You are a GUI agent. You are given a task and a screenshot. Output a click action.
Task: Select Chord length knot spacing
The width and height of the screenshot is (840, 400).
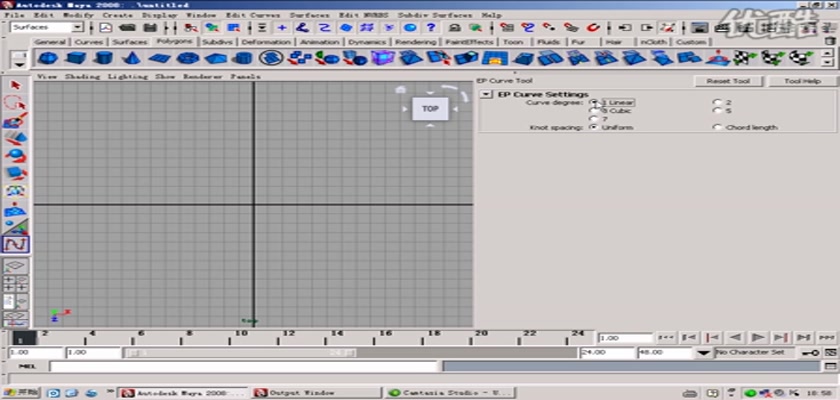pyautogui.click(x=716, y=128)
